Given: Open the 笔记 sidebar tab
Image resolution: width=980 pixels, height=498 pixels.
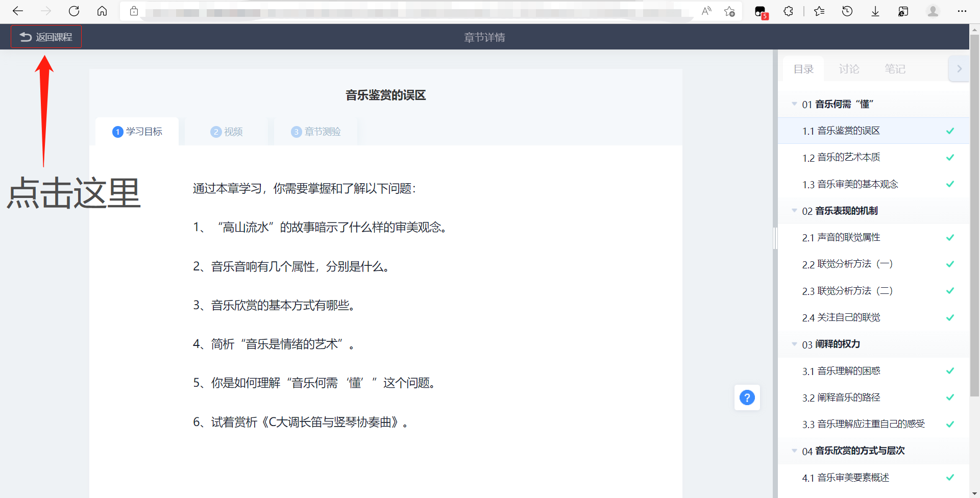Looking at the screenshot, I should click(895, 69).
